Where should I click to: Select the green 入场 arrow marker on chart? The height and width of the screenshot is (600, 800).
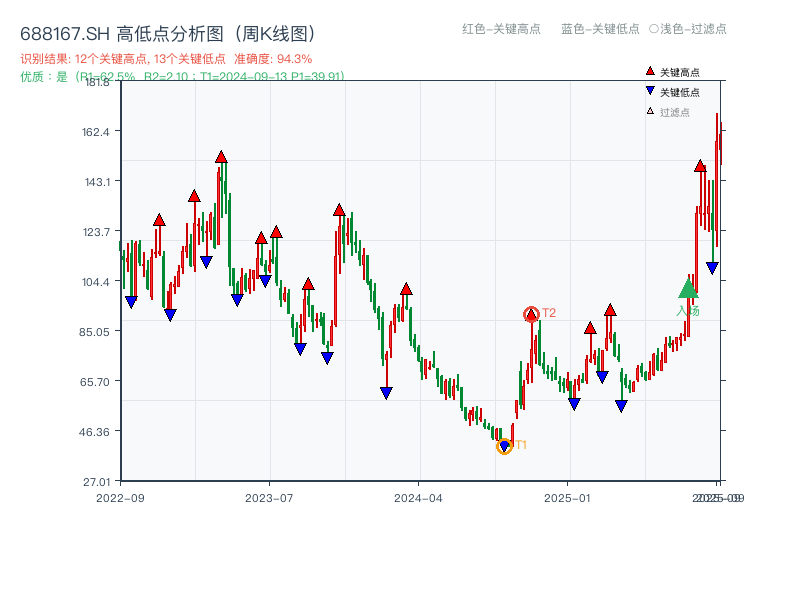point(688,290)
